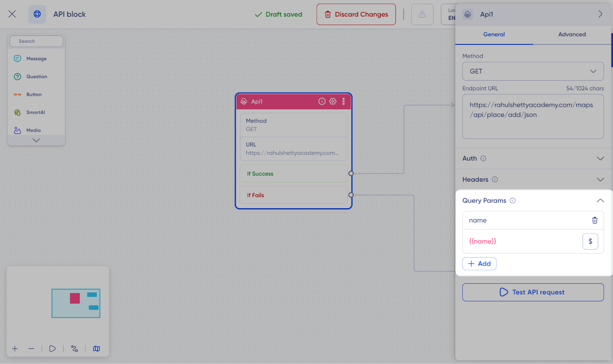Click Test API request button
Image resolution: width=613 pixels, height=364 pixels.
coord(533,292)
